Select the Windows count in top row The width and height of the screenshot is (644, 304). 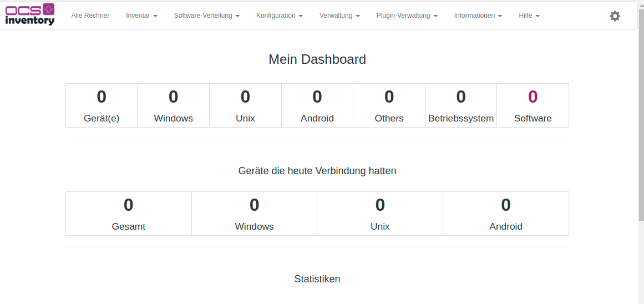(x=174, y=97)
